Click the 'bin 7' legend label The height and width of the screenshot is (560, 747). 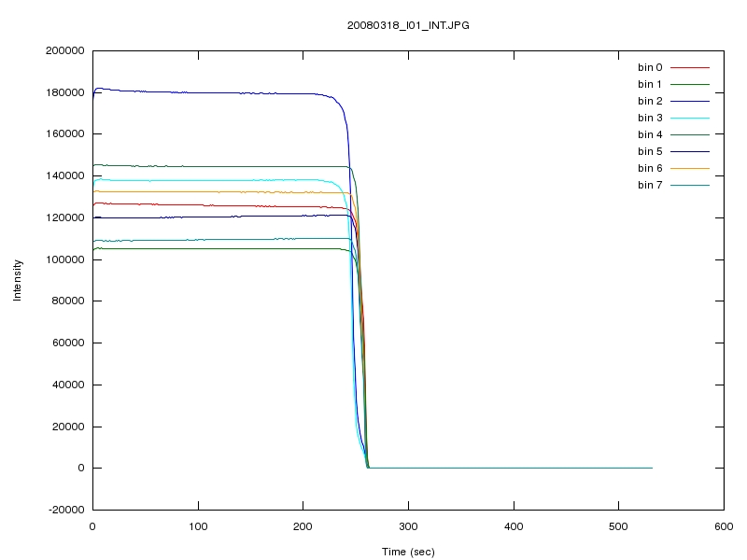tap(650, 185)
